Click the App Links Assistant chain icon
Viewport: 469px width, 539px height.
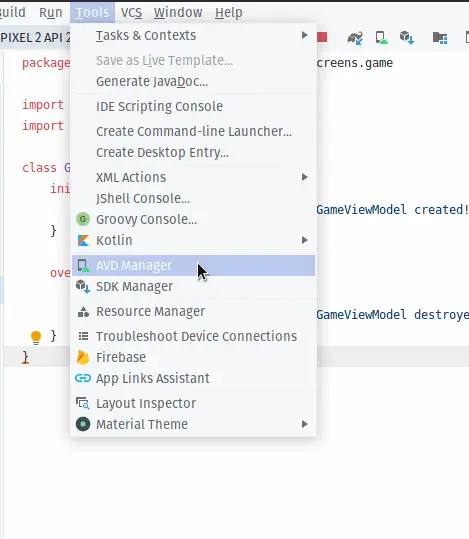point(83,378)
